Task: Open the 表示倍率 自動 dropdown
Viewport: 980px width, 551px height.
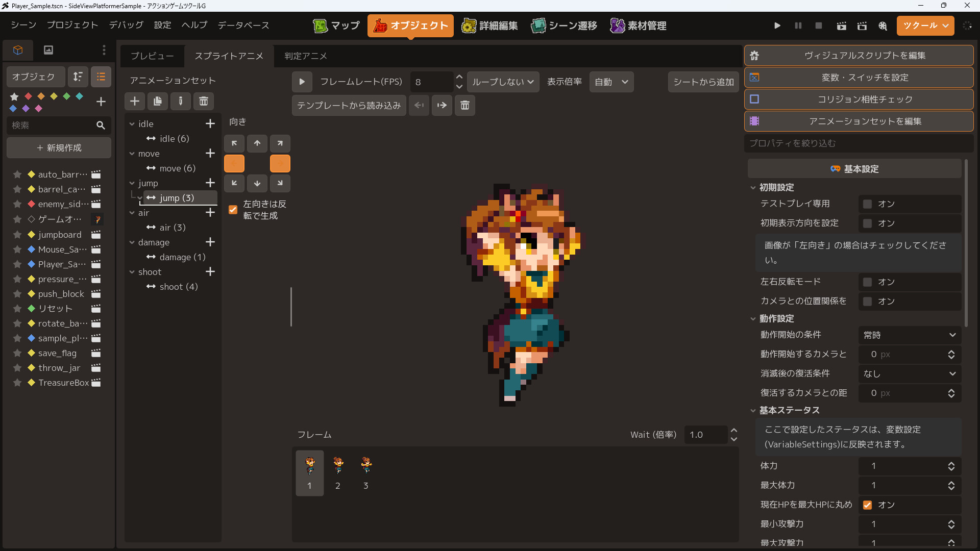Action: coord(611,82)
